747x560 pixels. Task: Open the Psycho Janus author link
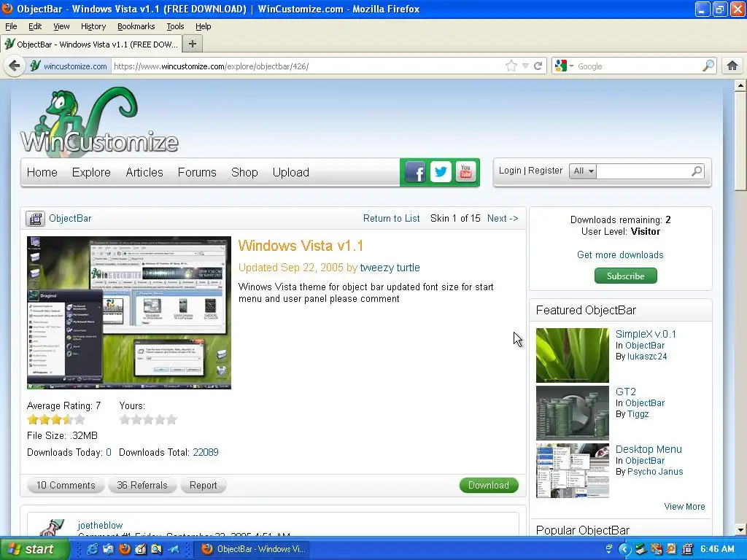pos(655,472)
